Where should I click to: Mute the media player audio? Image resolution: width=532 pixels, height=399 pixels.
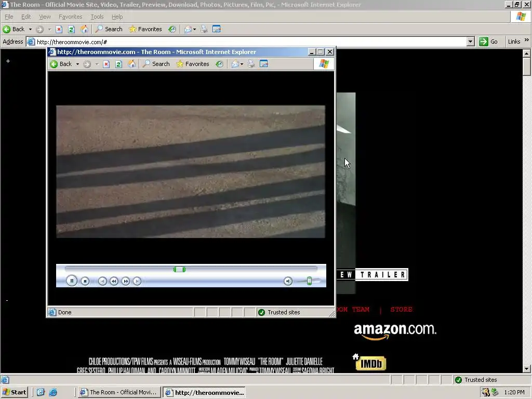coord(288,281)
